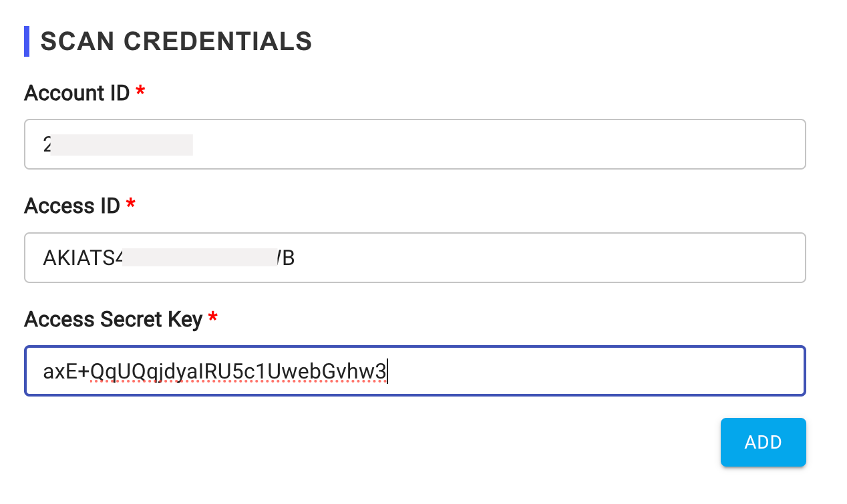Click the redacted block in Account ID field
This screenshot has width=847, height=504.
click(122, 145)
